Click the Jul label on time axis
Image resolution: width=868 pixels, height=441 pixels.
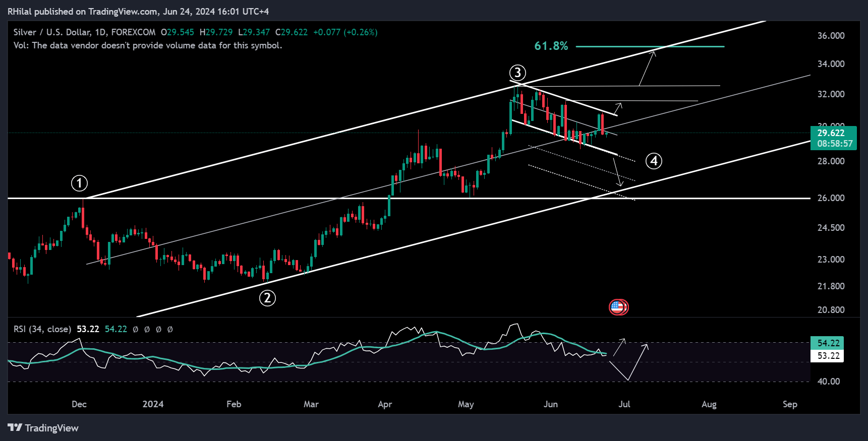624,404
